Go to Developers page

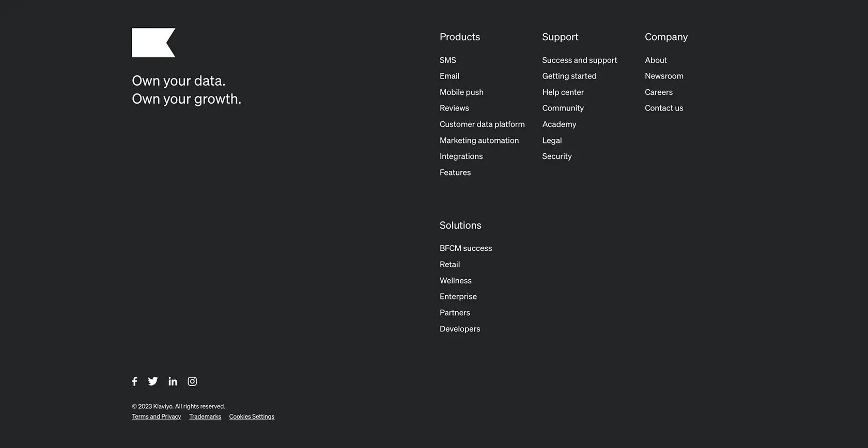(460, 329)
